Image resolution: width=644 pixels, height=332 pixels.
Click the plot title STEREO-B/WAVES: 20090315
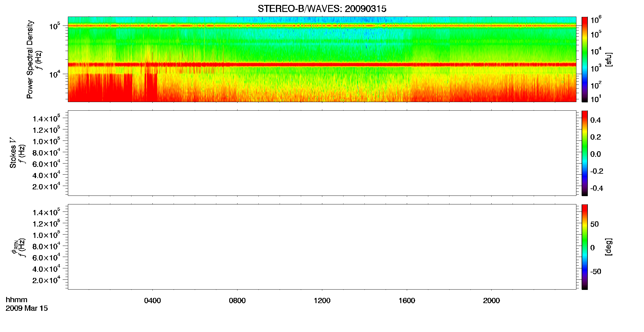[322, 9]
